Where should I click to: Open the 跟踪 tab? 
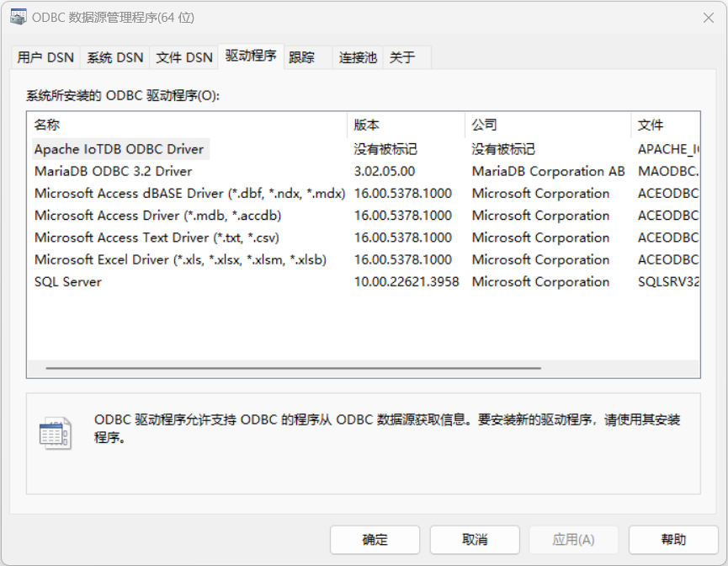pos(301,57)
